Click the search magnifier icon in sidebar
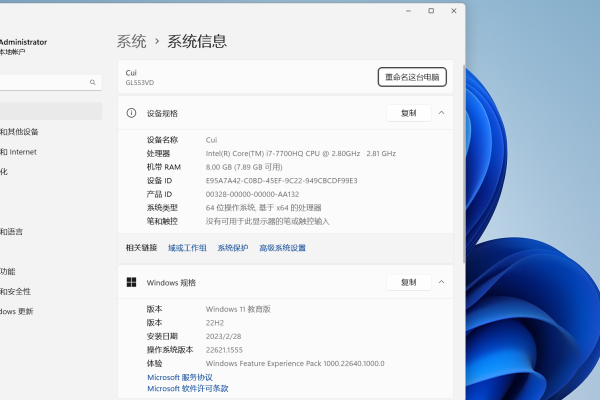600x400 pixels. [x=93, y=82]
